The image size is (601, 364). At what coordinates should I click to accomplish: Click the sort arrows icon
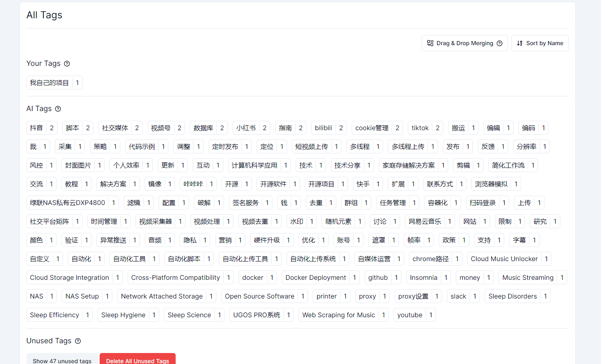click(520, 43)
